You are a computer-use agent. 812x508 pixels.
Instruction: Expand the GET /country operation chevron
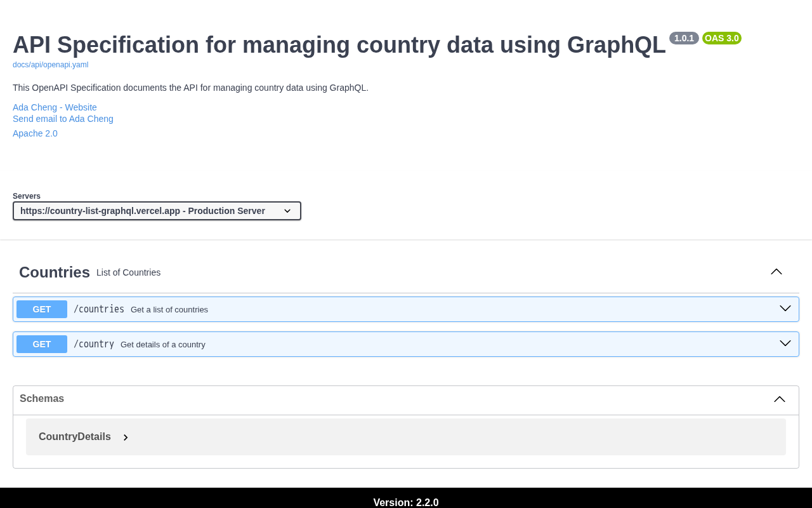click(x=785, y=344)
